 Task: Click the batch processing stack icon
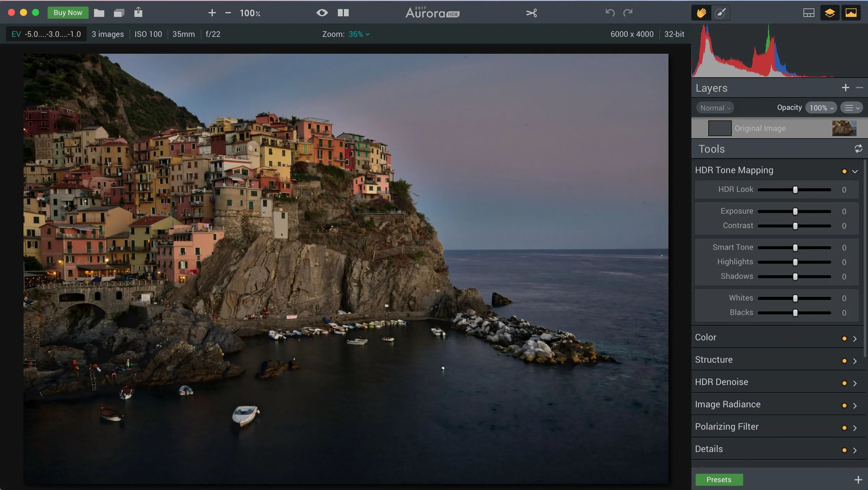pyautogui.click(x=119, y=13)
